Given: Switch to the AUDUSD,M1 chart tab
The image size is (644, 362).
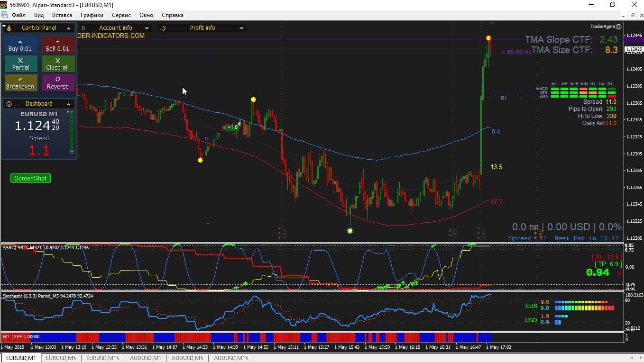Looking at the screenshot, I should click(x=146, y=358).
